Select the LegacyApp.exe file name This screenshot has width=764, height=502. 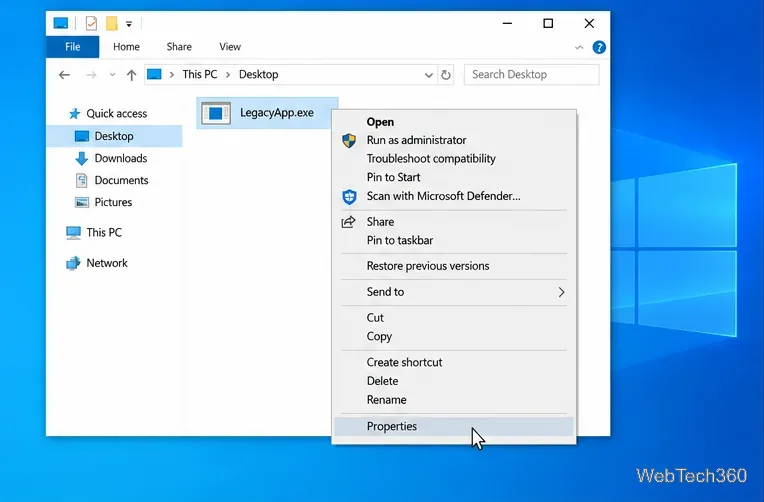tap(277, 113)
